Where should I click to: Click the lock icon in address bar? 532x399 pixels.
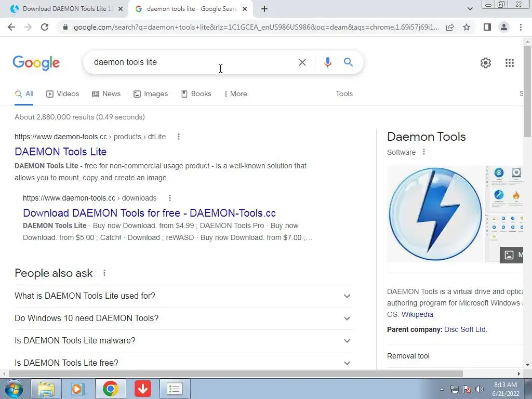point(65,27)
